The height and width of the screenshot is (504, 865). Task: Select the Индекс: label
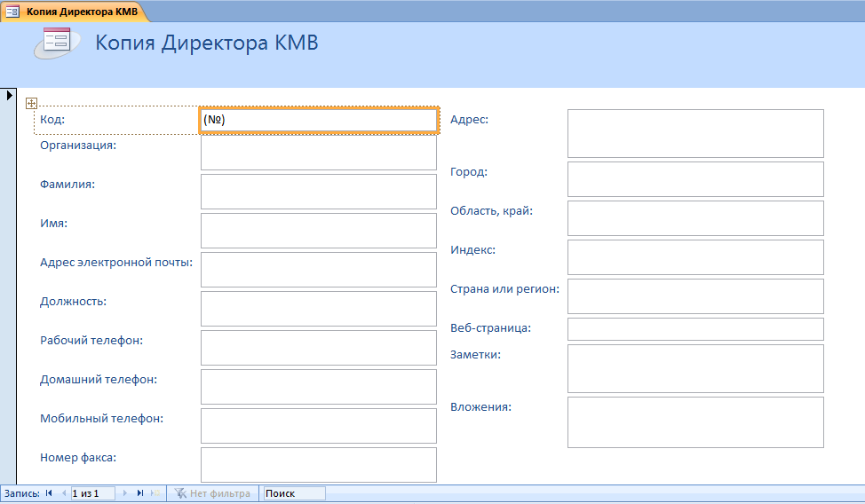472,250
